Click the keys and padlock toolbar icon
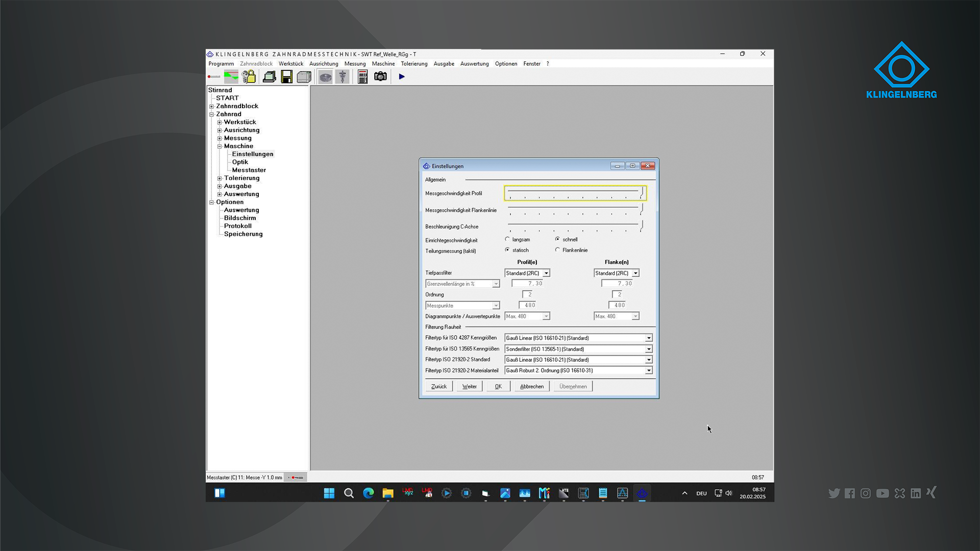The width and height of the screenshot is (980, 551). (x=249, y=77)
